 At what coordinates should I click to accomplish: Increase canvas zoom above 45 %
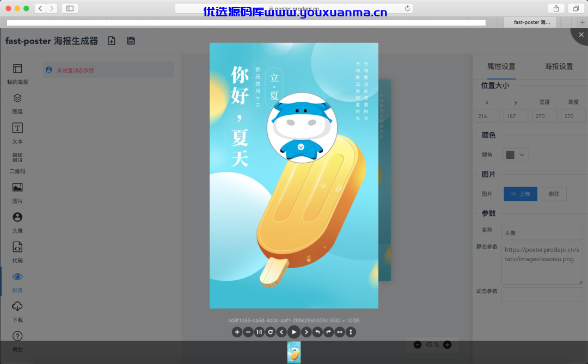[447, 344]
